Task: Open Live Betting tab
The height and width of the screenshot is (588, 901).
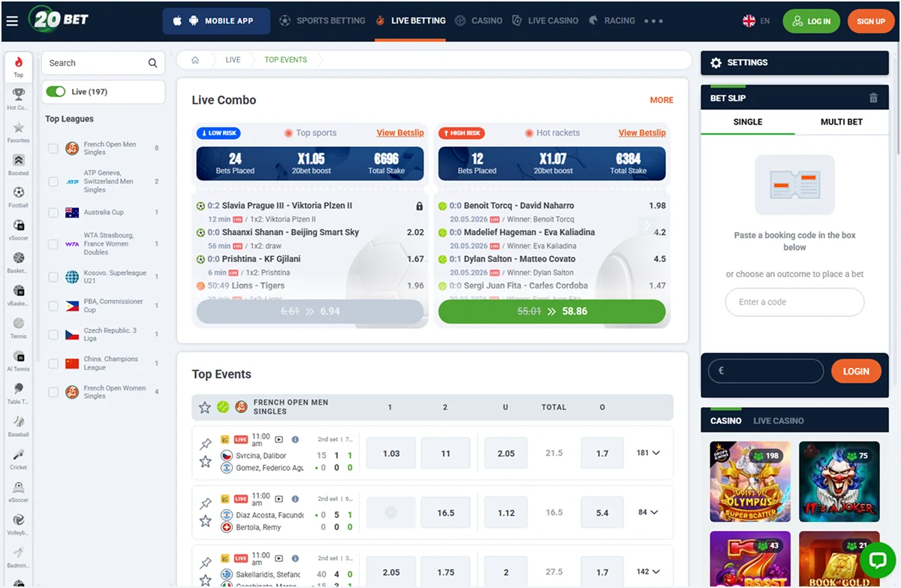Action: pos(410,21)
